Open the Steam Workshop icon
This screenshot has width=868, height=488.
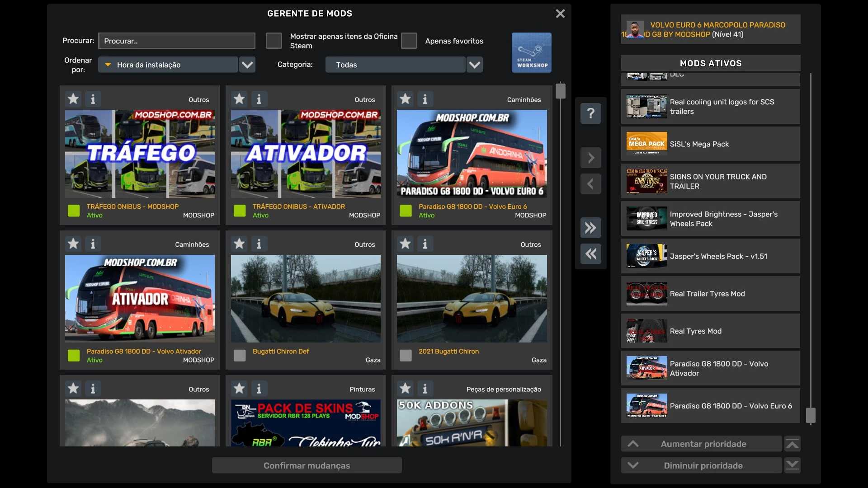coord(531,52)
